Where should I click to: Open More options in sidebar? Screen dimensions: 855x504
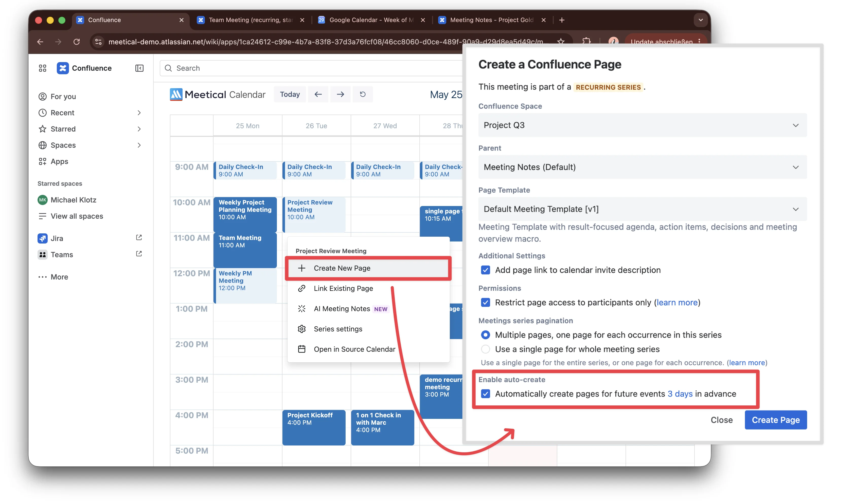pos(53,277)
